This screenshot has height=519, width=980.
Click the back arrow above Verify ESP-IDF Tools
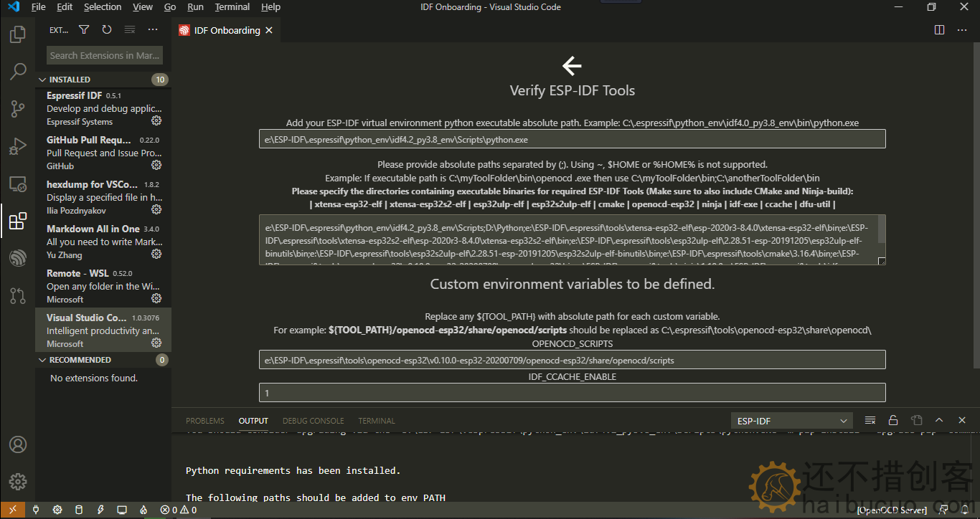572,66
